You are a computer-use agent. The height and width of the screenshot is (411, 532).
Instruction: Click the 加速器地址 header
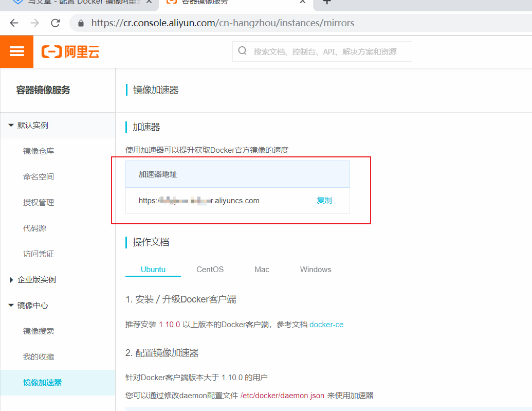[158, 174]
